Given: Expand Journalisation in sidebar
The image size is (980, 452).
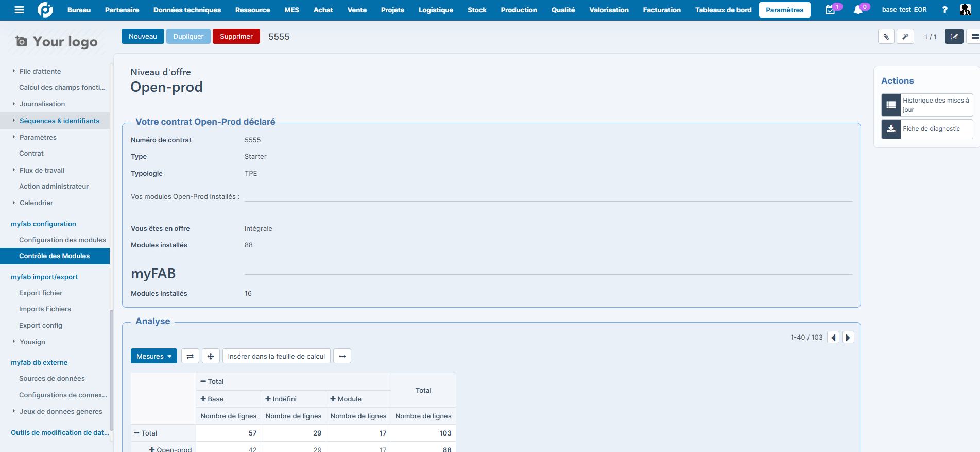Looking at the screenshot, I should point(14,104).
